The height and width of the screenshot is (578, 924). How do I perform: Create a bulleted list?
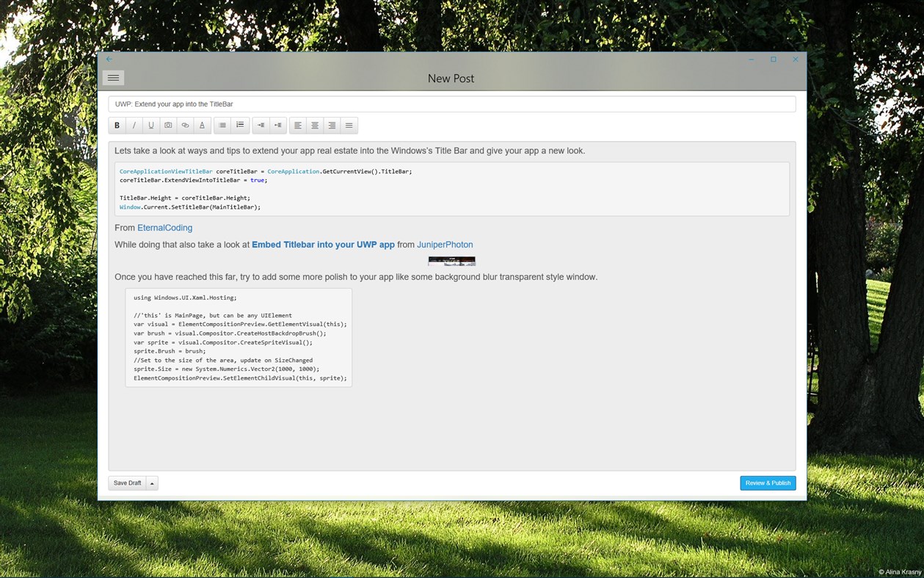[x=222, y=125]
